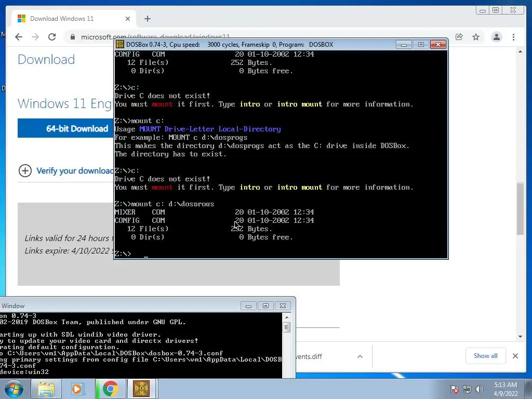Click the microsoft.com address bar
Screen dimensions: 532x399
click(x=258, y=37)
